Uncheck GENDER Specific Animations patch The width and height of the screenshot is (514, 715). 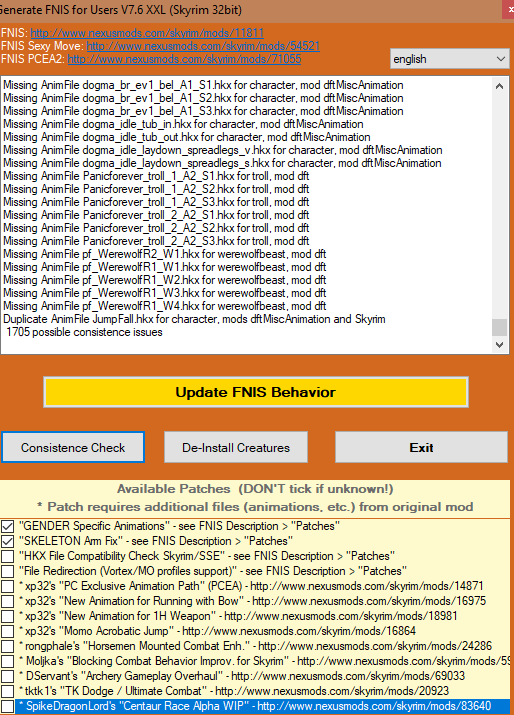(x=7, y=526)
